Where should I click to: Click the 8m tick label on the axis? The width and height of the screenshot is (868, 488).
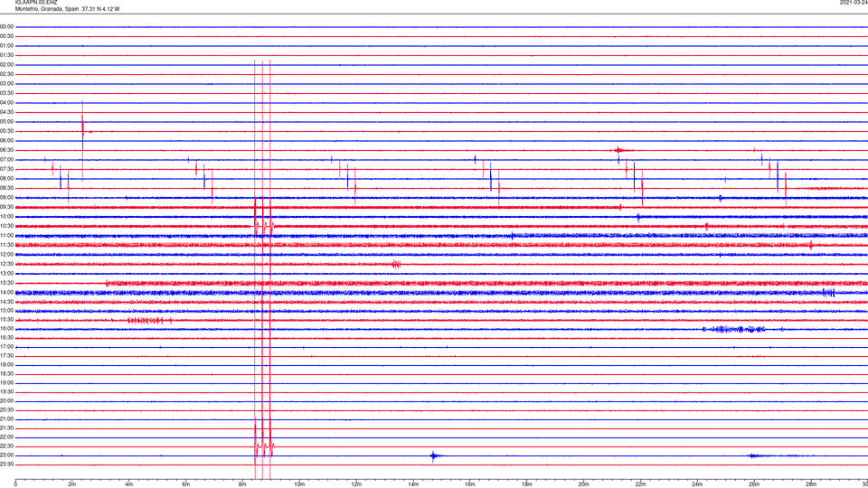[242, 484]
